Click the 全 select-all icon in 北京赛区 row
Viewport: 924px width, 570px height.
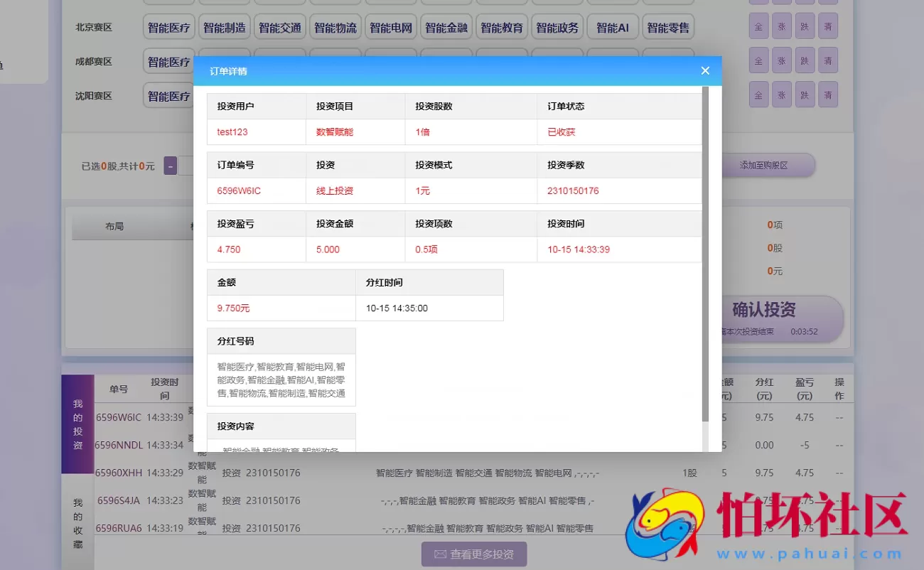coord(758,26)
